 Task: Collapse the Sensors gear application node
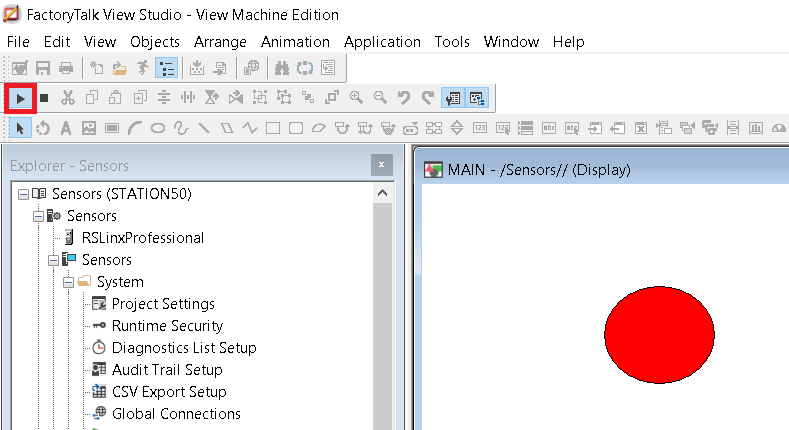[38, 216]
